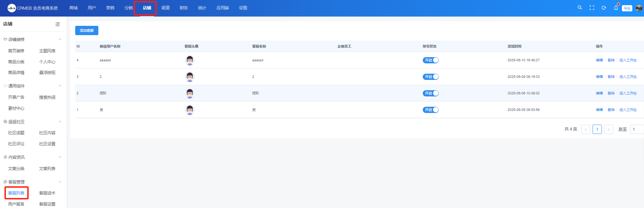Click the refresh icon in top bar

tap(604, 8)
